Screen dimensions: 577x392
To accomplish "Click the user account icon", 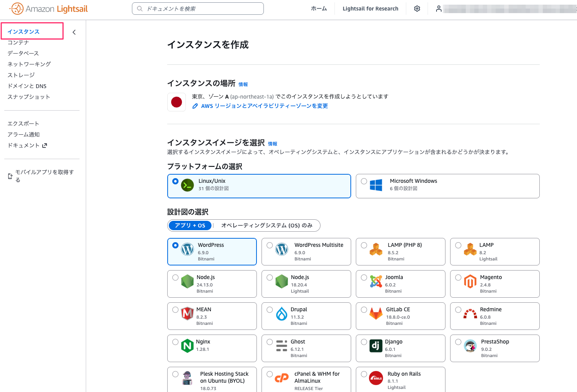I will coord(438,9).
